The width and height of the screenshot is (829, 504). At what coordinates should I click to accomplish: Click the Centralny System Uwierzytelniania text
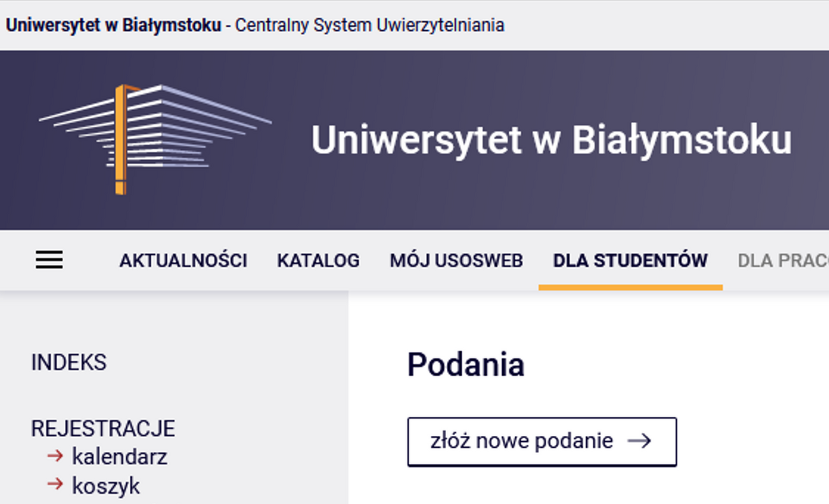pyautogui.click(x=369, y=25)
